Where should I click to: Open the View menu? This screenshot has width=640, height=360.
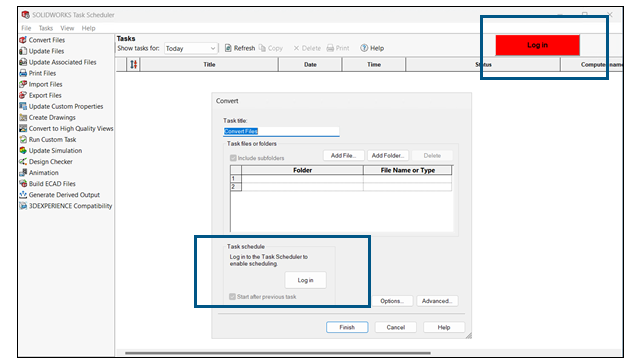click(x=67, y=28)
